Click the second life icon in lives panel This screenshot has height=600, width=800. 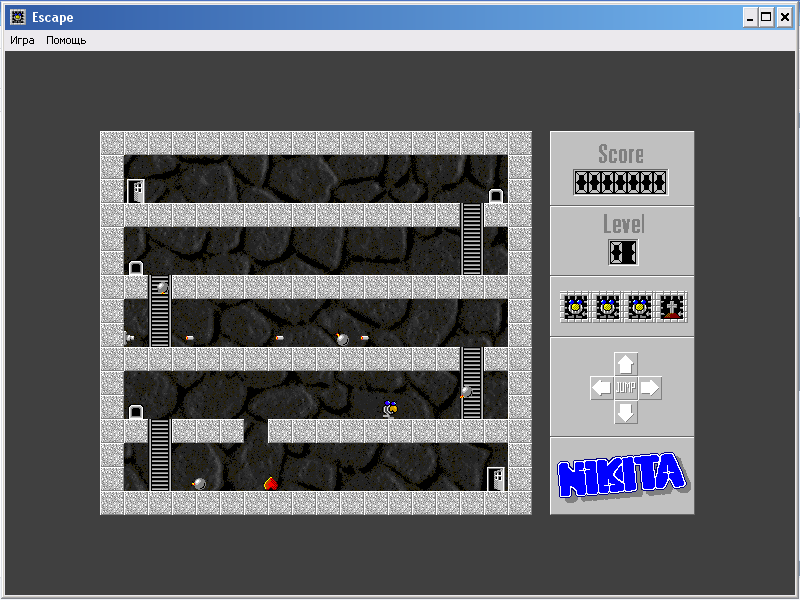point(607,307)
